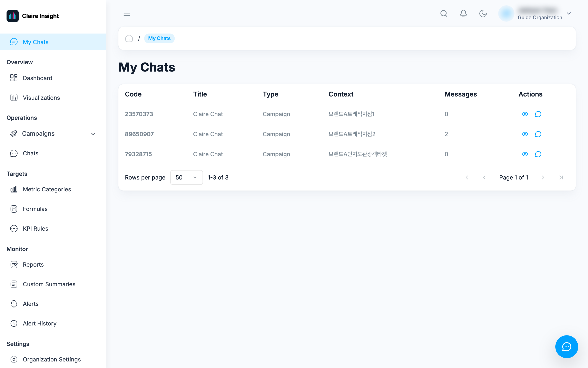
Task: Open the floating chat button
Action: (567, 347)
